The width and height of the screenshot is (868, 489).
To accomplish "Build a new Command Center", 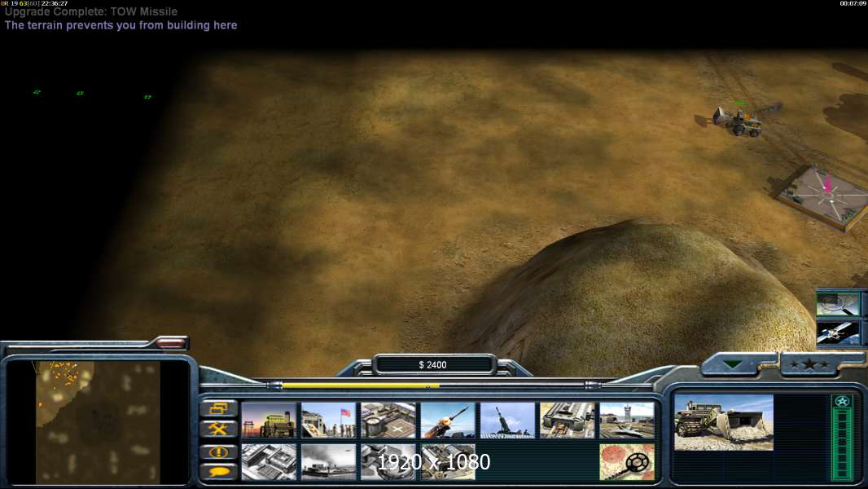I will pos(449,461).
